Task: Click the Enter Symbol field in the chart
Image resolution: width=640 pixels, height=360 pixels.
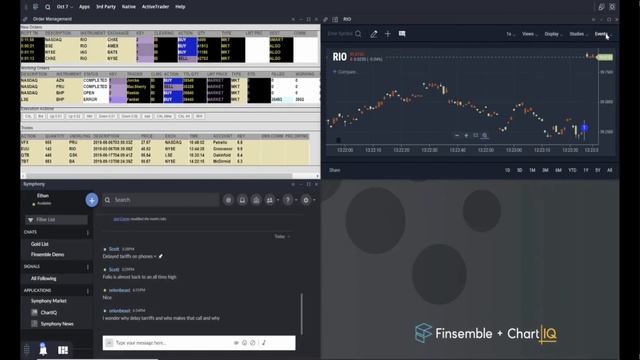Action: pos(340,34)
